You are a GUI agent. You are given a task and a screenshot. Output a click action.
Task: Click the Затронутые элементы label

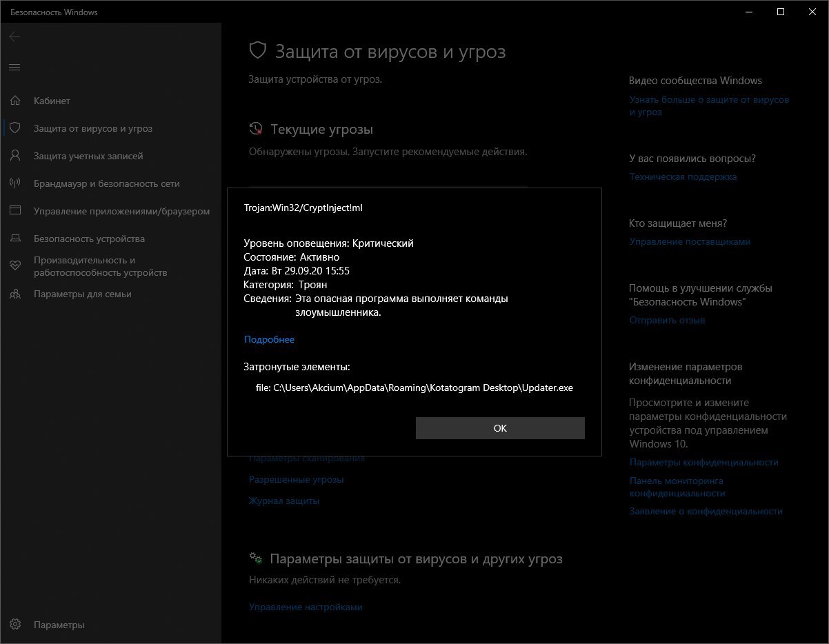[297, 367]
